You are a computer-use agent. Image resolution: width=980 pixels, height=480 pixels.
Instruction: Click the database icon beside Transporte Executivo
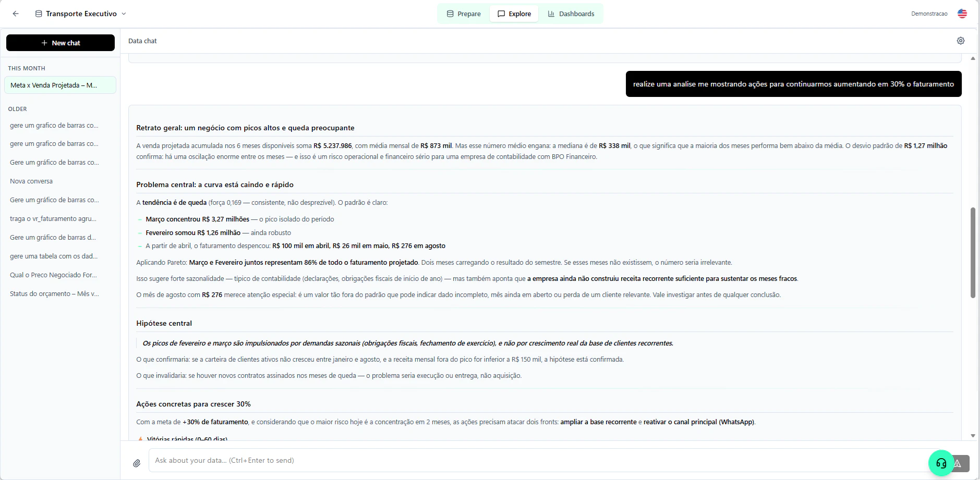38,14
